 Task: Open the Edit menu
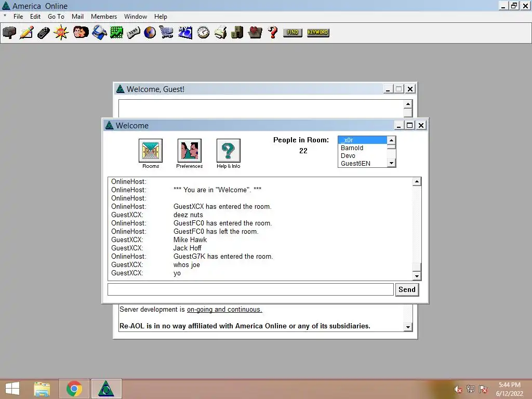[x=35, y=17]
